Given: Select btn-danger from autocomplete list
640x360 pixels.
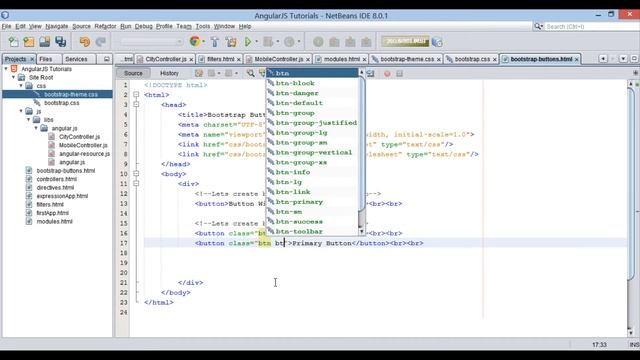Looking at the screenshot, I should (x=312, y=93).
